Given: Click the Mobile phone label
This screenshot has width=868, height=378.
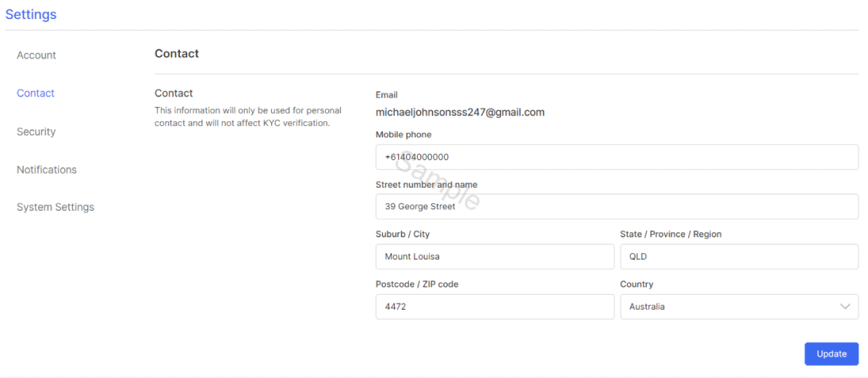Looking at the screenshot, I should tap(403, 134).
